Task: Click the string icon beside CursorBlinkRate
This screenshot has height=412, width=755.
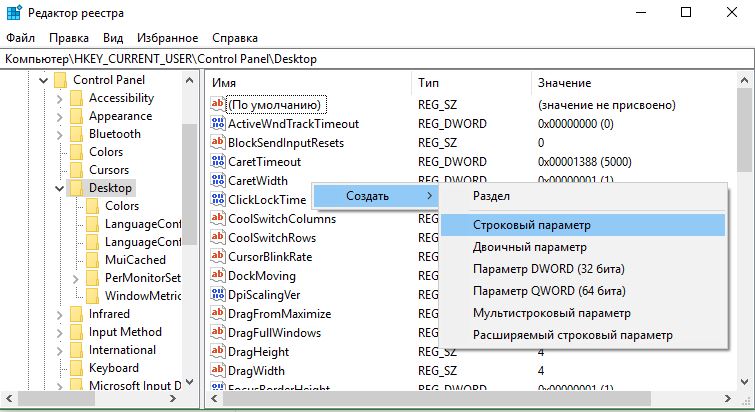Action: point(218,257)
